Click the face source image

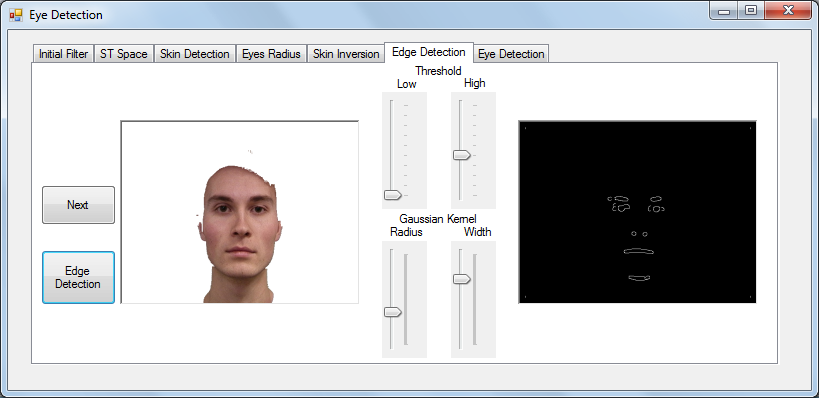click(240, 212)
